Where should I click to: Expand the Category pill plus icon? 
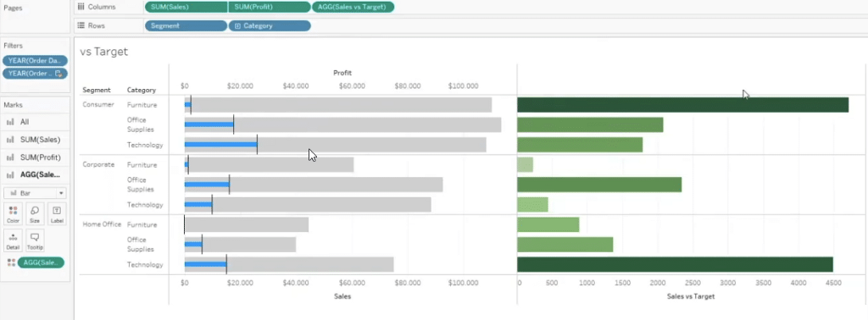[x=237, y=26]
